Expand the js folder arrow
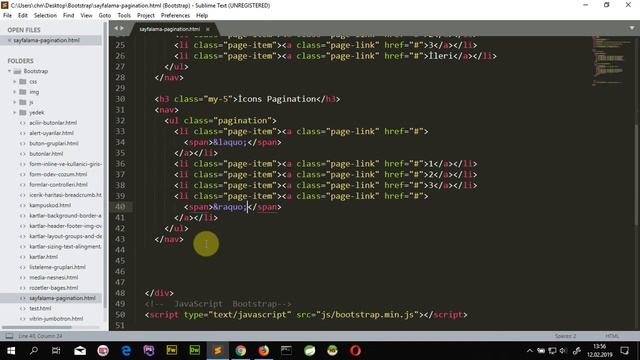The height and width of the screenshot is (360, 640). click(x=15, y=102)
